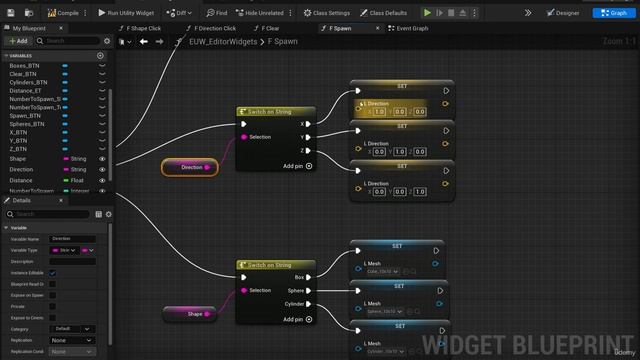Click the Add button in My Blueprint
640x360 pixels.
pyautogui.click(x=18, y=41)
